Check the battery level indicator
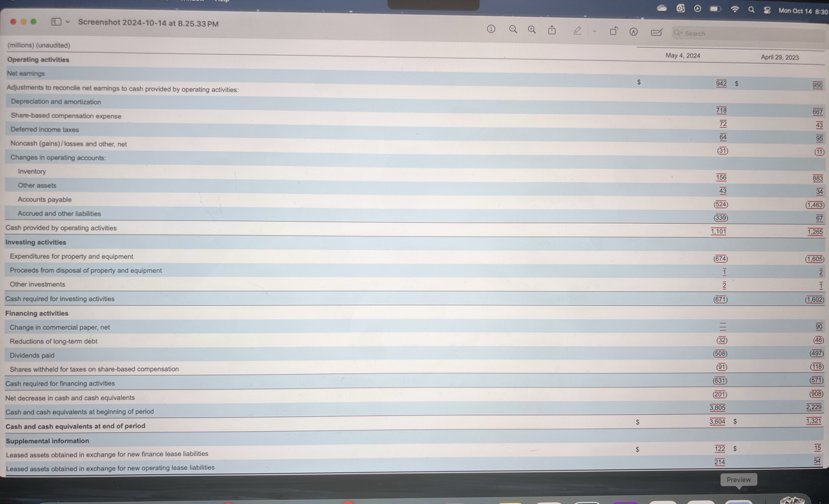 [x=715, y=9]
